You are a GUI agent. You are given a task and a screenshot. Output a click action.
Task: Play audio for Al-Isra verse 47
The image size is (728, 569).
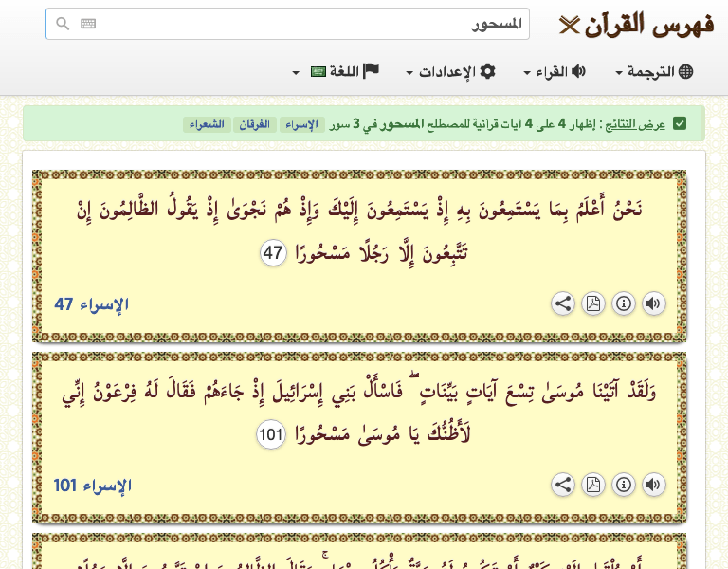653,304
